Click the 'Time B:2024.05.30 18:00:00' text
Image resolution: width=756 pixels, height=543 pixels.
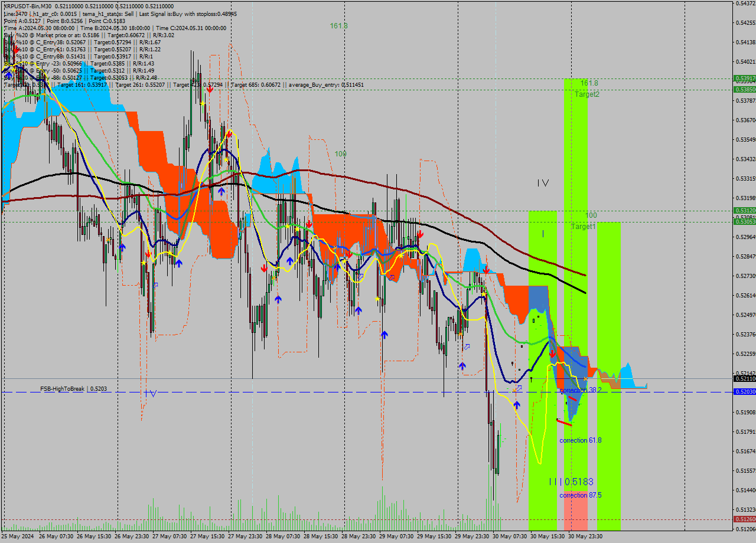pyautogui.click(x=115, y=28)
